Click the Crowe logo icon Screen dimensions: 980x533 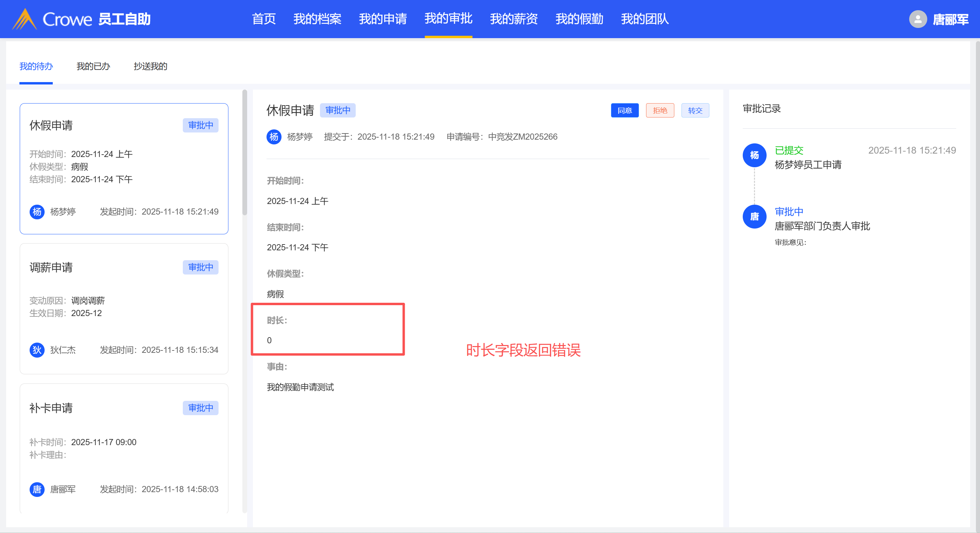pos(25,19)
